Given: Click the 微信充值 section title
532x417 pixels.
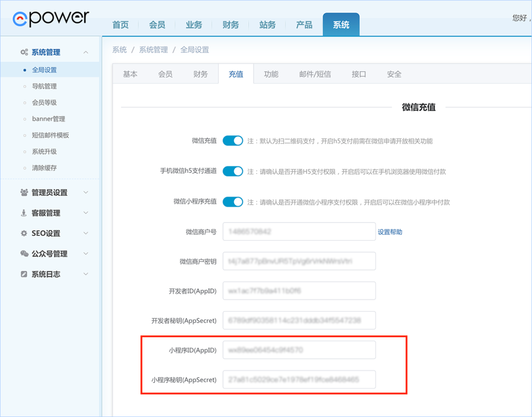Looking at the screenshot, I should pos(419,107).
